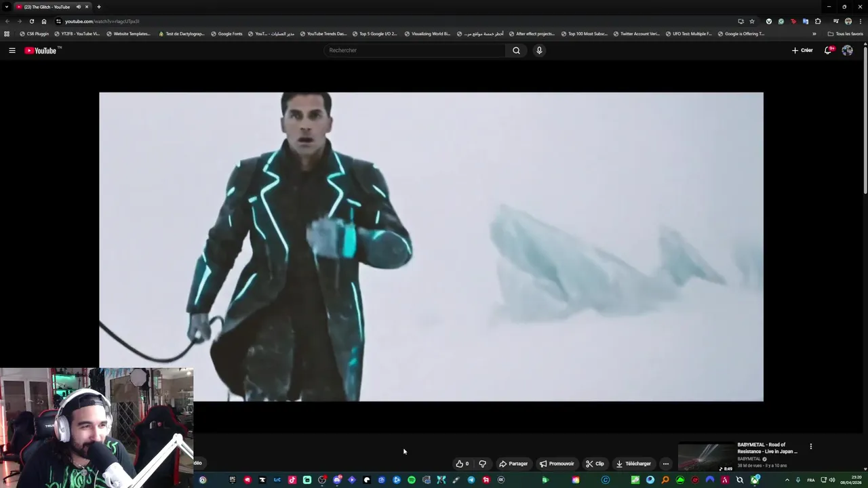Open the tab search dropdown arrow
This screenshot has height=488, width=868.
(6, 7)
